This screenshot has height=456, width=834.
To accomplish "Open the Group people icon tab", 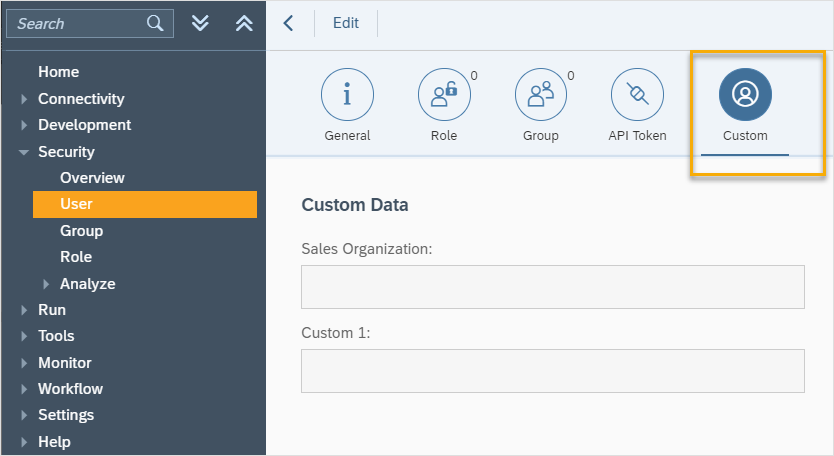I will pos(541,95).
